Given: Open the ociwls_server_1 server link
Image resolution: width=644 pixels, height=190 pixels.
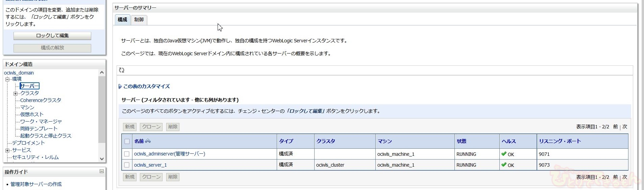Looking at the screenshot, I should [x=150, y=165].
